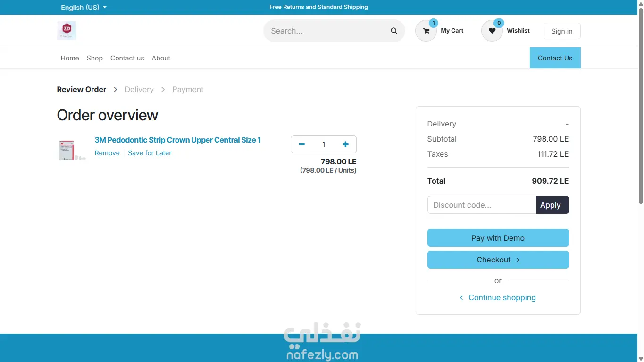Click the Order overview heading

point(108,115)
